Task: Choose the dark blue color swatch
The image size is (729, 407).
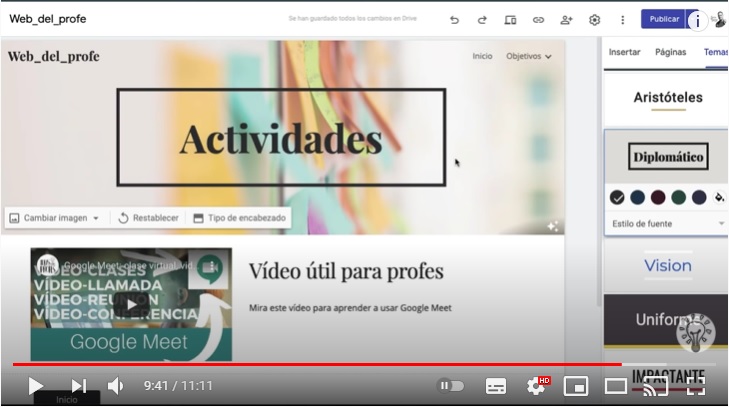Action: [637, 198]
